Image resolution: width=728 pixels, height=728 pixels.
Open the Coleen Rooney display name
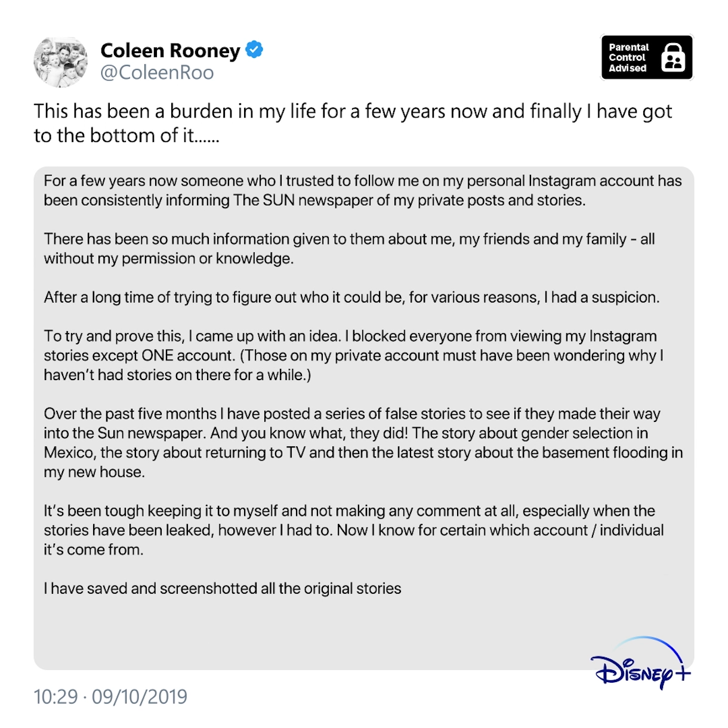(170, 51)
